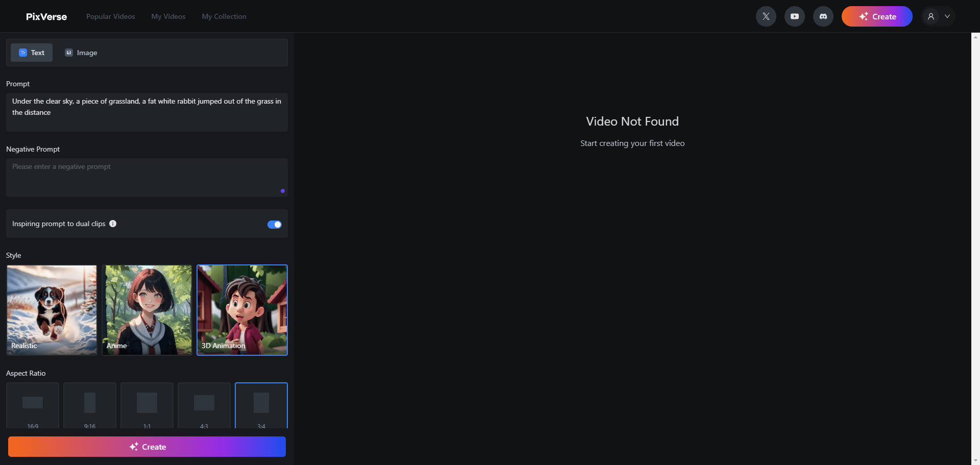The height and width of the screenshot is (465, 980).
Task: Open the Discord community icon
Action: click(823, 16)
